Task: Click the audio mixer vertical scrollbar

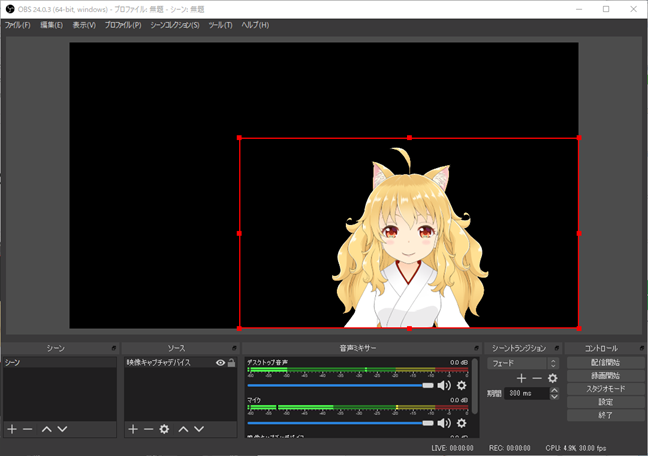Action: pyautogui.click(x=475, y=386)
